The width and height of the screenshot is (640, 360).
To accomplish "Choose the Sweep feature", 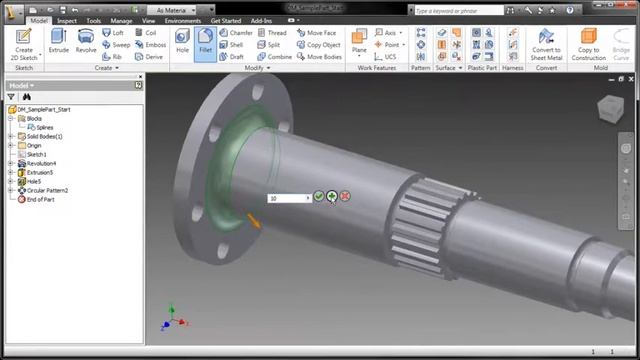I will 116,44.
